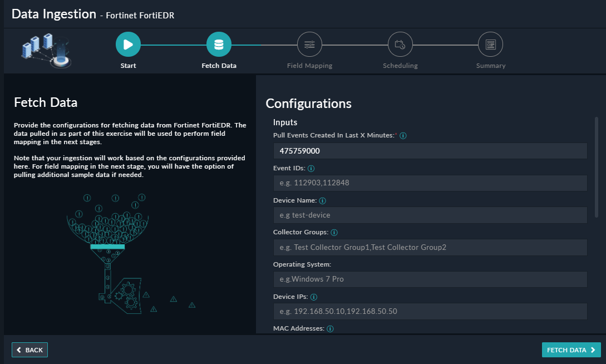Screen dimensions: 606x364
Task: Click the Summary document step icon
Action: click(490, 45)
